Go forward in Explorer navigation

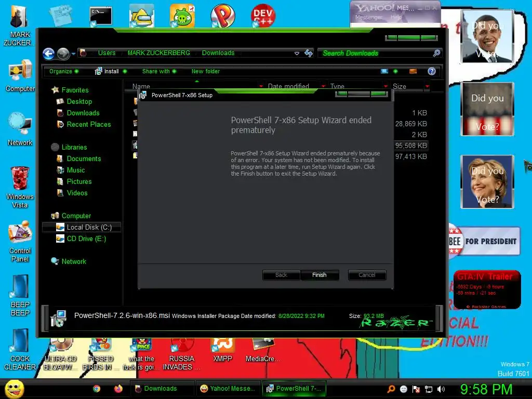click(x=63, y=54)
